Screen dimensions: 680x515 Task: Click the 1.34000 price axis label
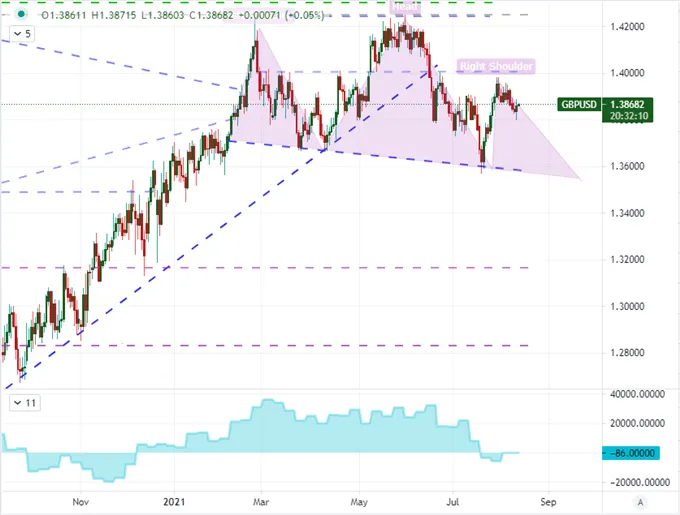(627, 213)
